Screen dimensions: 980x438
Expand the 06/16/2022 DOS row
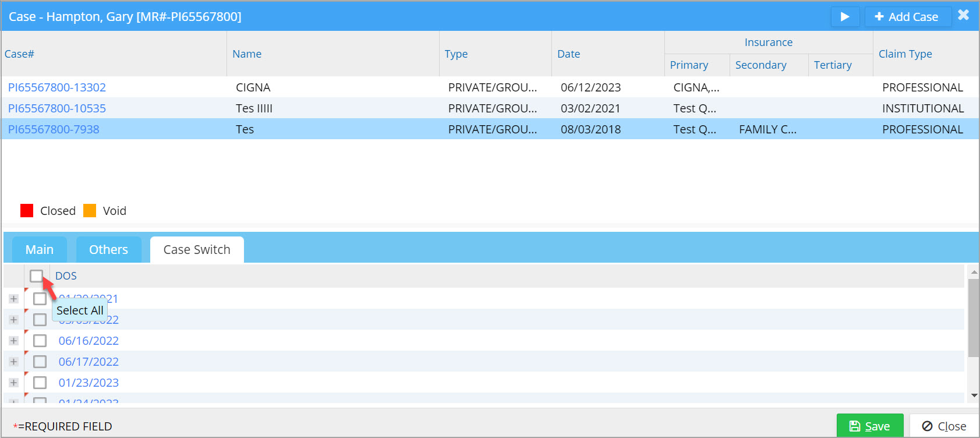point(14,341)
